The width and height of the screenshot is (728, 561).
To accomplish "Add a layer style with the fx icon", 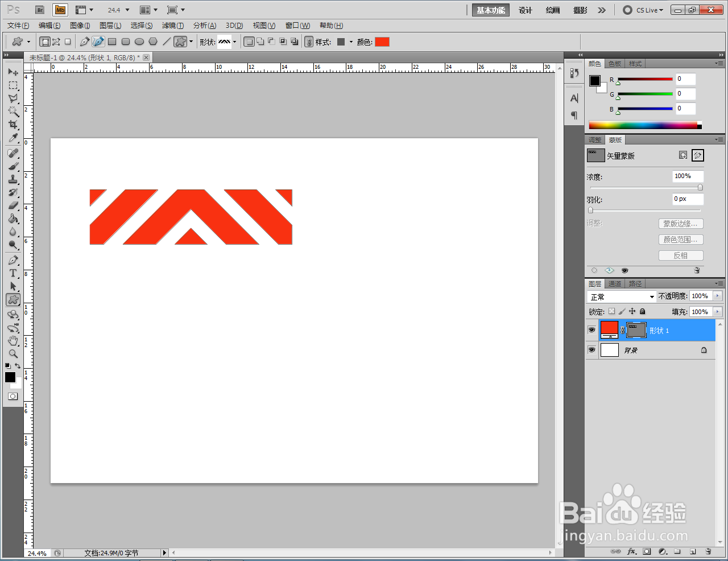I will point(631,551).
